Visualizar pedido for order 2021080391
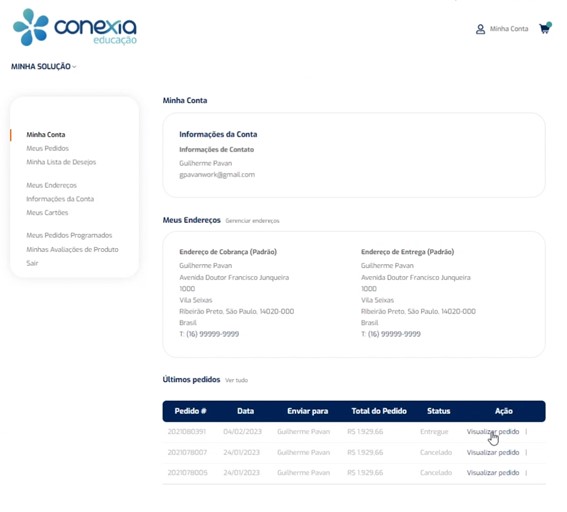Viewport: 567px width, 512px height. pyautogui.click(x=493, y=432)
